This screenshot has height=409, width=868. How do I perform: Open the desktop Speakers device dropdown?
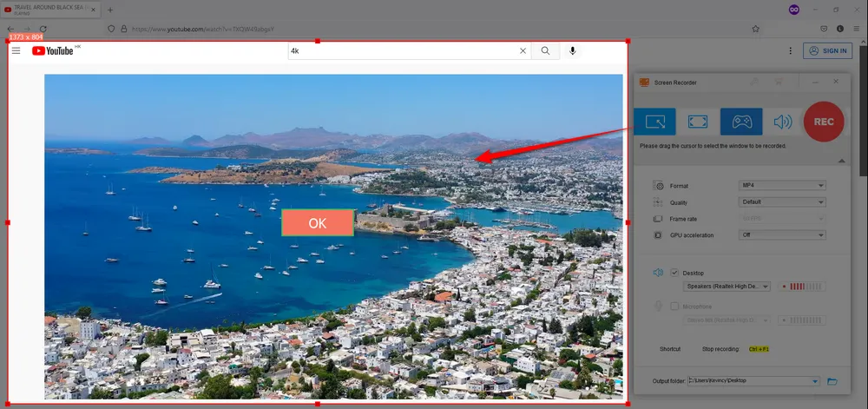pos(727,286)
